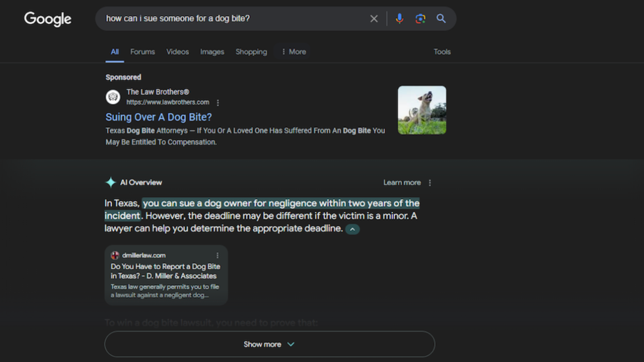Screen dimensions: 644x362
Task: Open the AI Overview Learn more link
Action: pos(402,183)
